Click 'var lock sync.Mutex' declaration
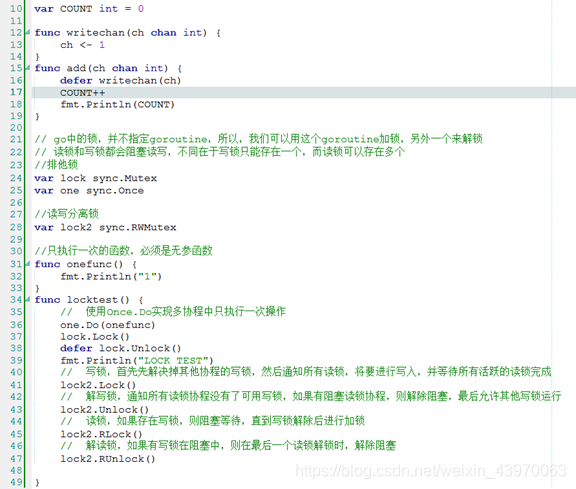 coord(96,178)
